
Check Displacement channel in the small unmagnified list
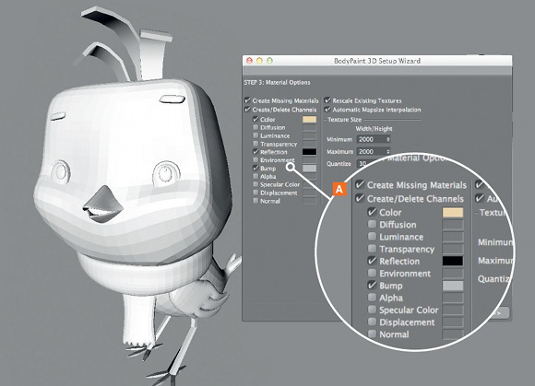(255, 192)
